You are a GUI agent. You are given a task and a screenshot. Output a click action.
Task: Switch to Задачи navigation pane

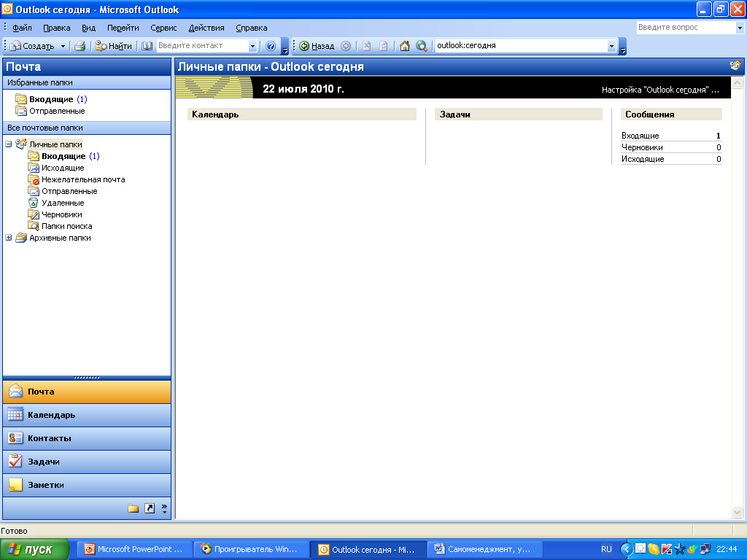87,462
